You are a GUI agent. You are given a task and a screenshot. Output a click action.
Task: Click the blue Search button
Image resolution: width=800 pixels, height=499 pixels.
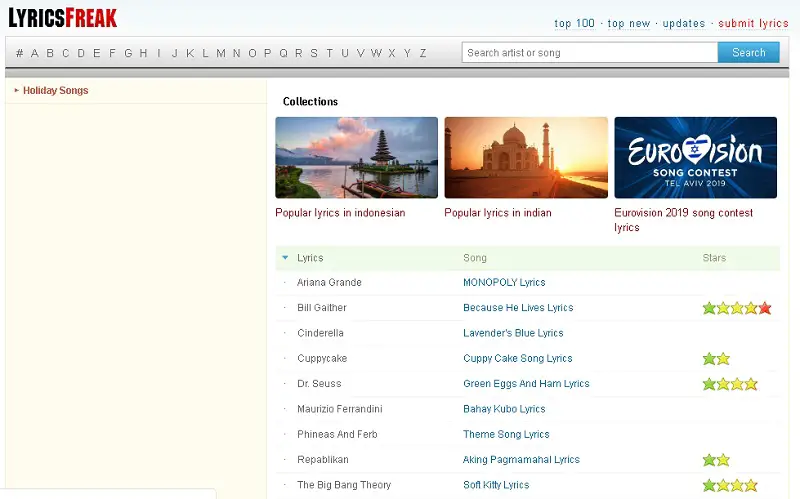click(x=748, y=53)
